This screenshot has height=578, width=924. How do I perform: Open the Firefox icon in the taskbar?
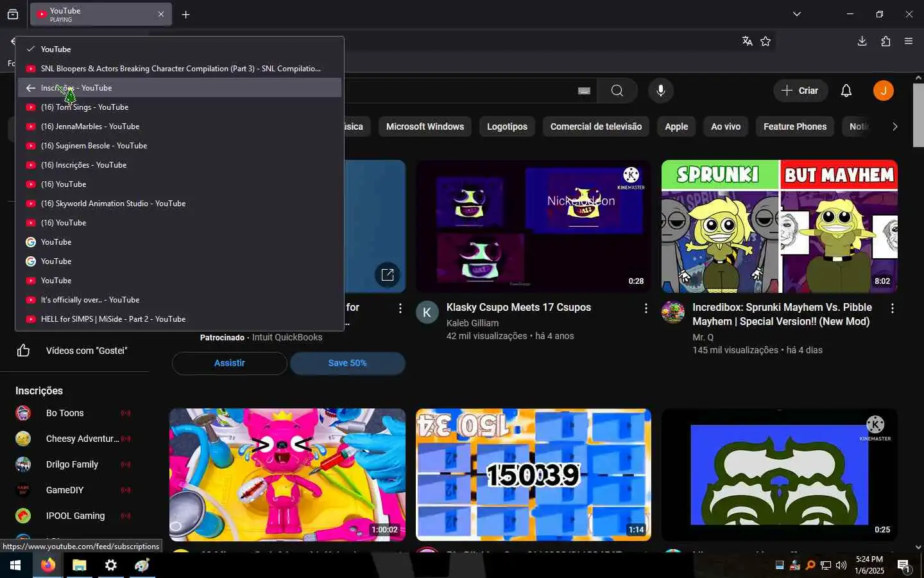(48, 565)
